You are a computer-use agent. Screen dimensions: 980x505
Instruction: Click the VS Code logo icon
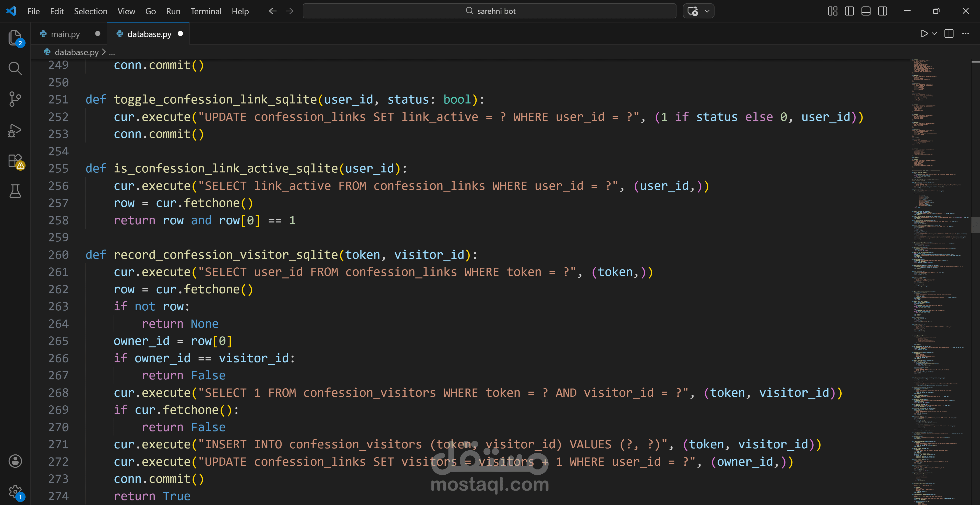pos(11,11)
